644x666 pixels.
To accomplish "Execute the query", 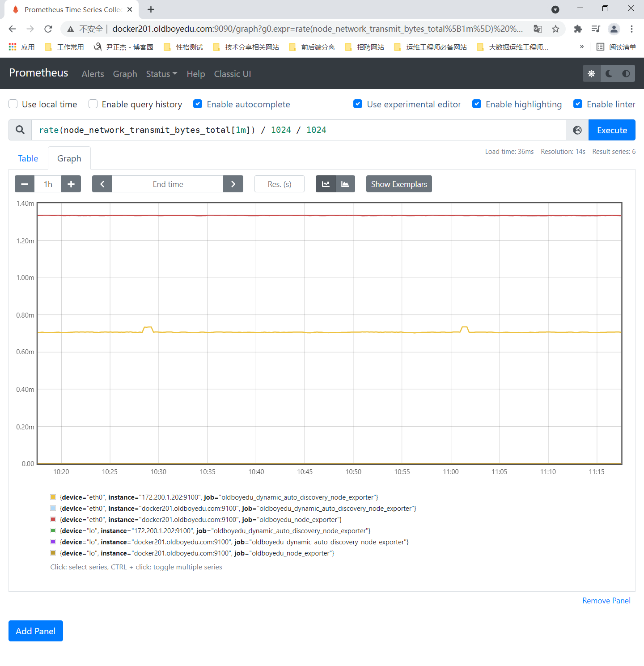I will coord(612,130).
